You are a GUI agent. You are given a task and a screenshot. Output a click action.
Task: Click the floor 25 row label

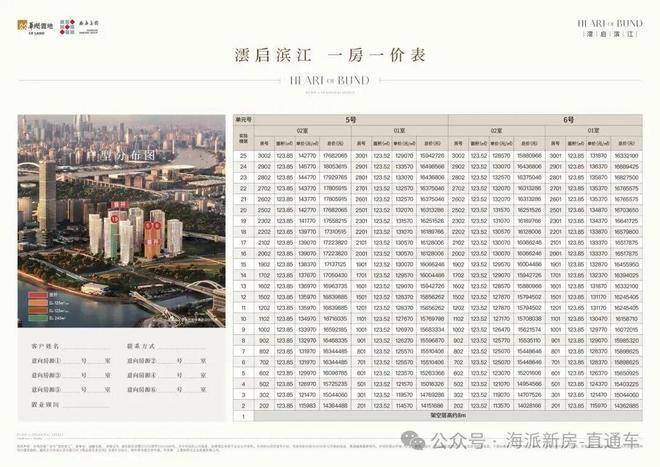(x=243, y=156)
